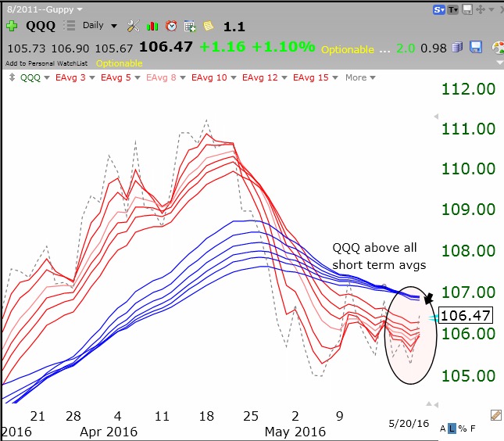Click Optionable label beside Add to Personal WatchList

[120, 63]
